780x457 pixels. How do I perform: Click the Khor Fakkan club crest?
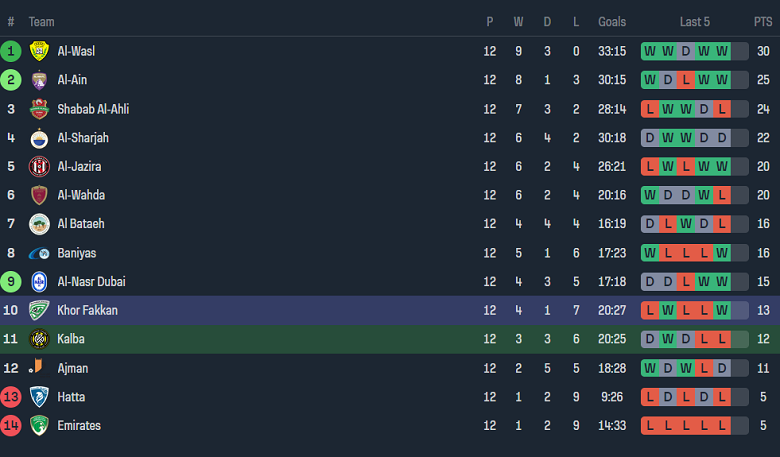click(39, 311)
